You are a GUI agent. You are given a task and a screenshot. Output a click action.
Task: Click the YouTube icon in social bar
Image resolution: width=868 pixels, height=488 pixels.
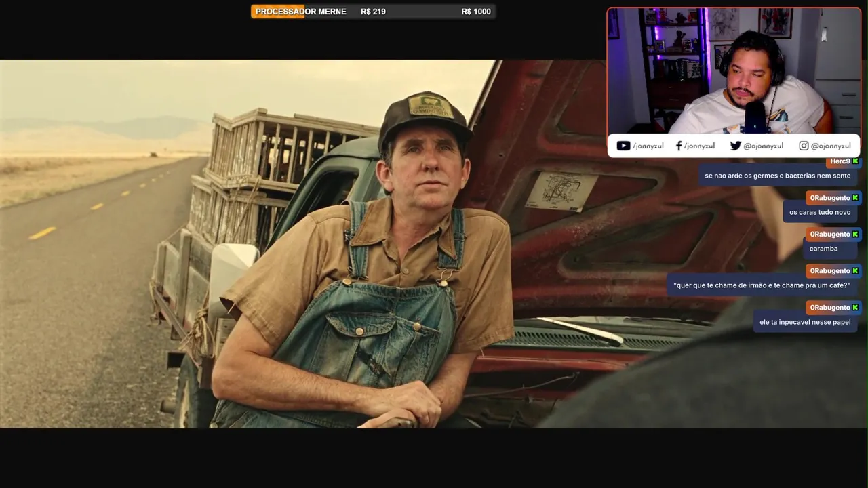623,146
